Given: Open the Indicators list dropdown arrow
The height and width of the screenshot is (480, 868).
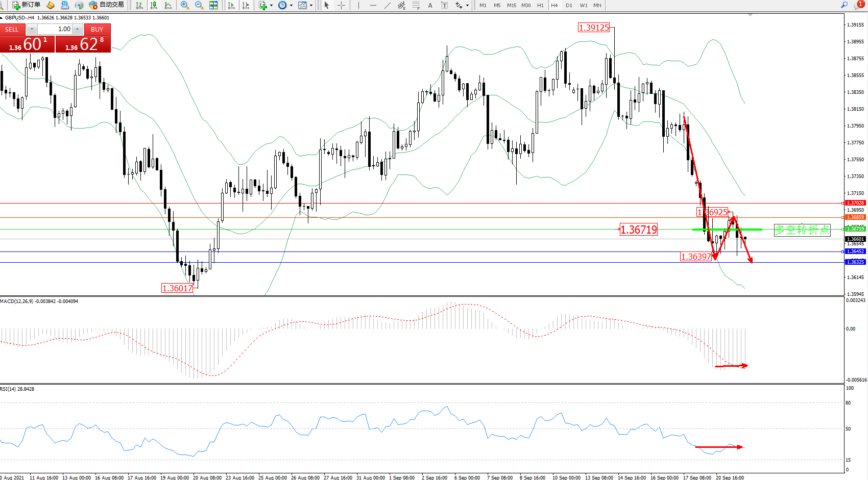Looking at the screenshot, I should tap(271, 6).
